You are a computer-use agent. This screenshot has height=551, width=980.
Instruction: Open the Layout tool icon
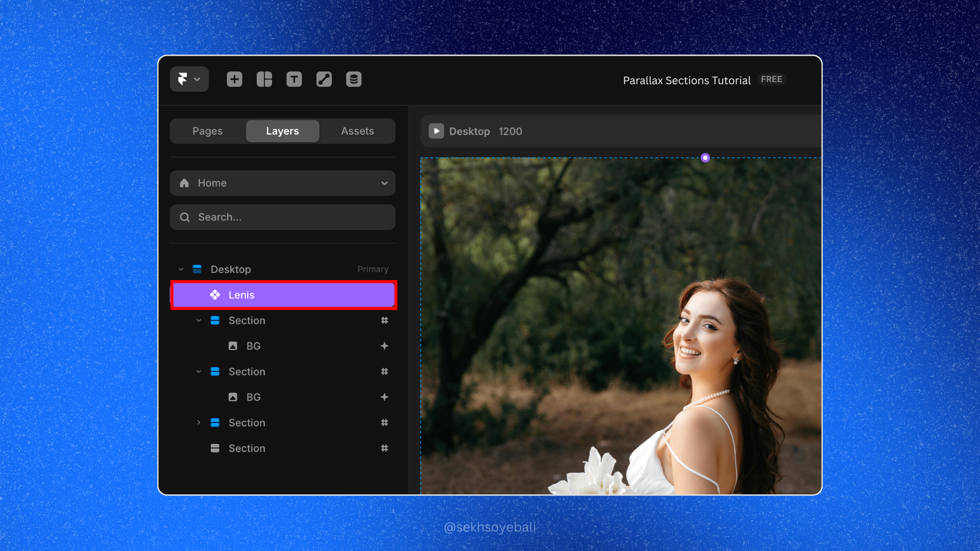pyautogui.click(x=264, y=80)
